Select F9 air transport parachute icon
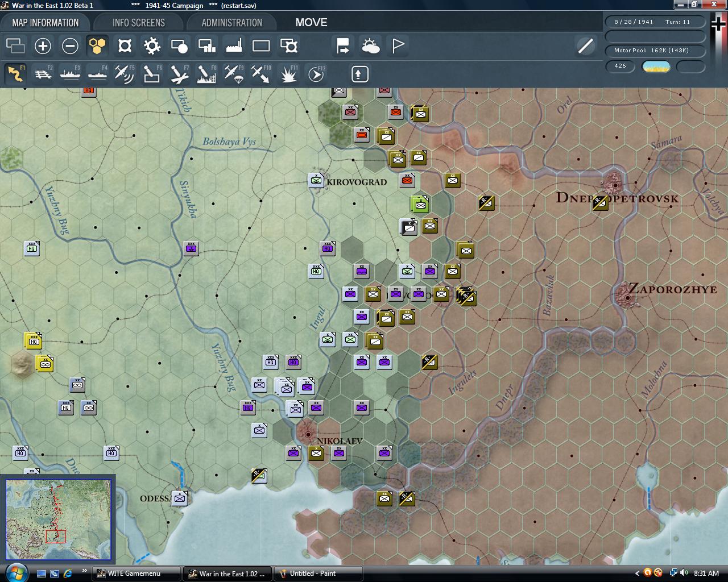The height and width of the screenshot is (582, 728). [234, 74]
